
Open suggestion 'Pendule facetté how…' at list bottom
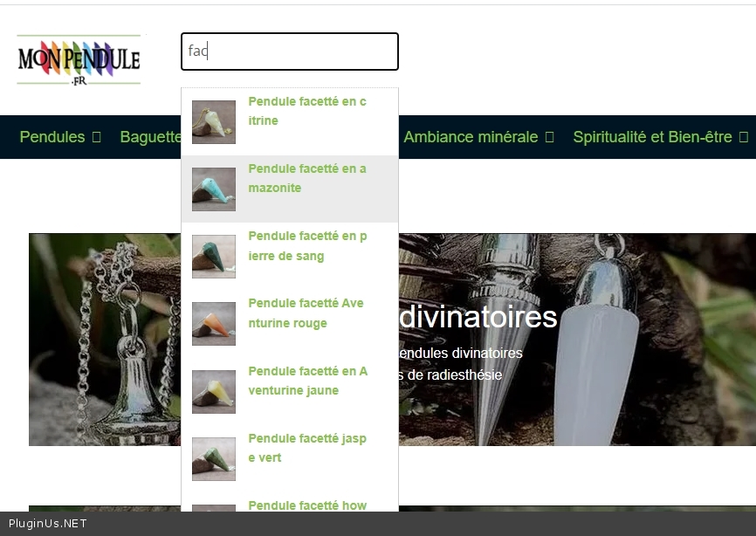290,502
